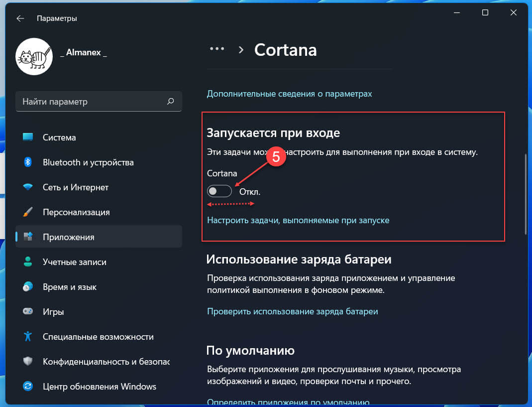The width and height of the screenshot is (532, 407).
Task: Click the Учетные записи person icon
Action: 28,262
